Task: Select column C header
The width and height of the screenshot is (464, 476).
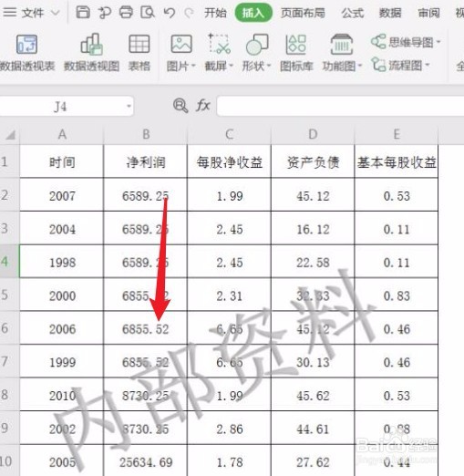Action: pos(230,134)
